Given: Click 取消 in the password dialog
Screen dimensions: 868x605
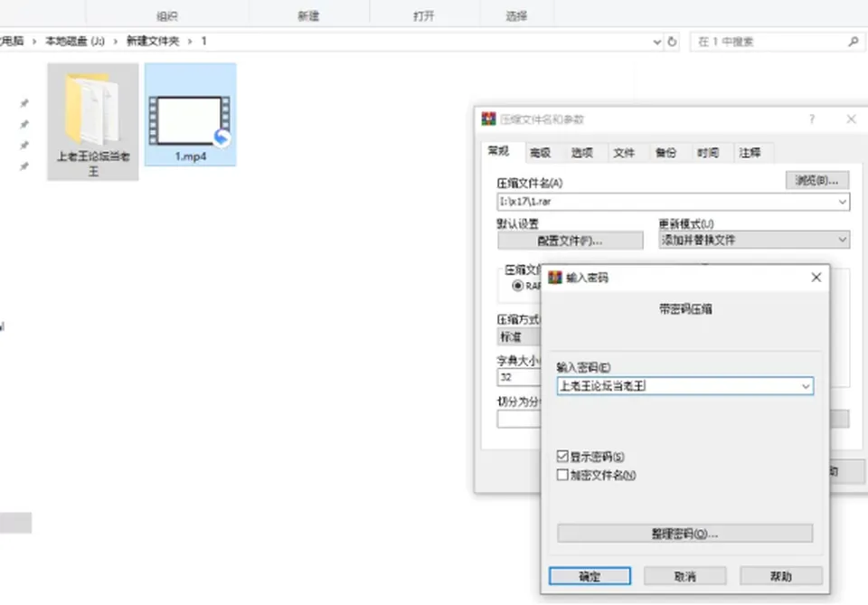Looking at the screenshot, I should tap(684, 576).
